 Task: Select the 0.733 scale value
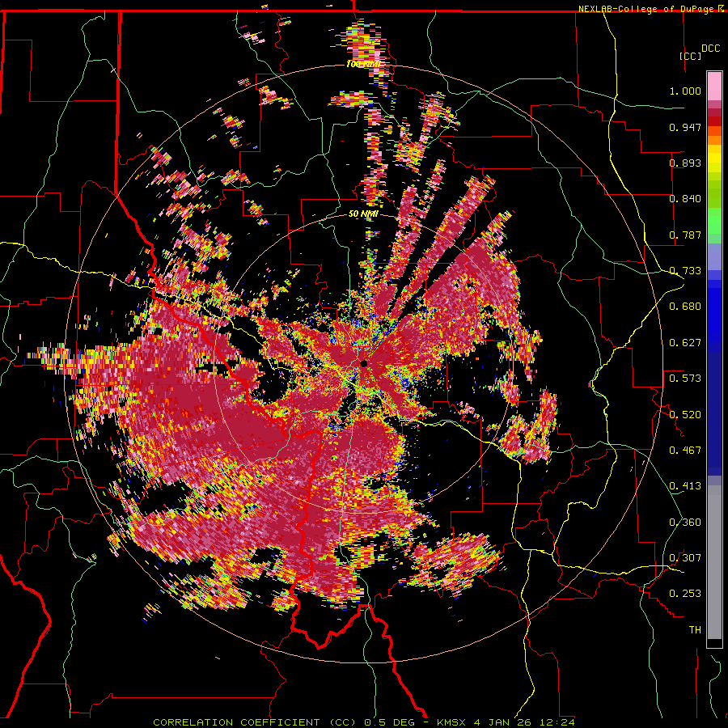coord(685,271)
